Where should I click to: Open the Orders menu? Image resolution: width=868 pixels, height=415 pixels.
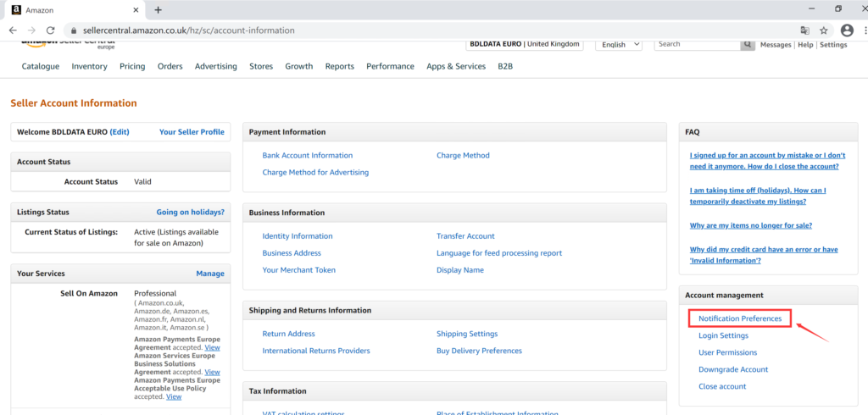[x=170, y=66]
